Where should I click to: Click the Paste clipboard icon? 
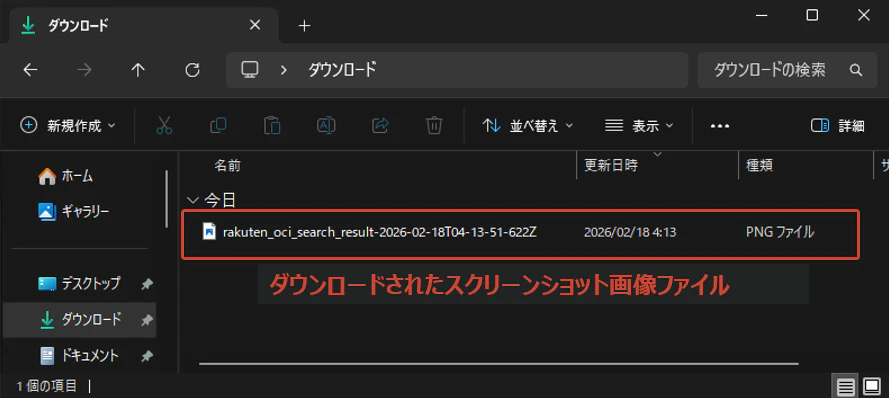tap(272, 125)
